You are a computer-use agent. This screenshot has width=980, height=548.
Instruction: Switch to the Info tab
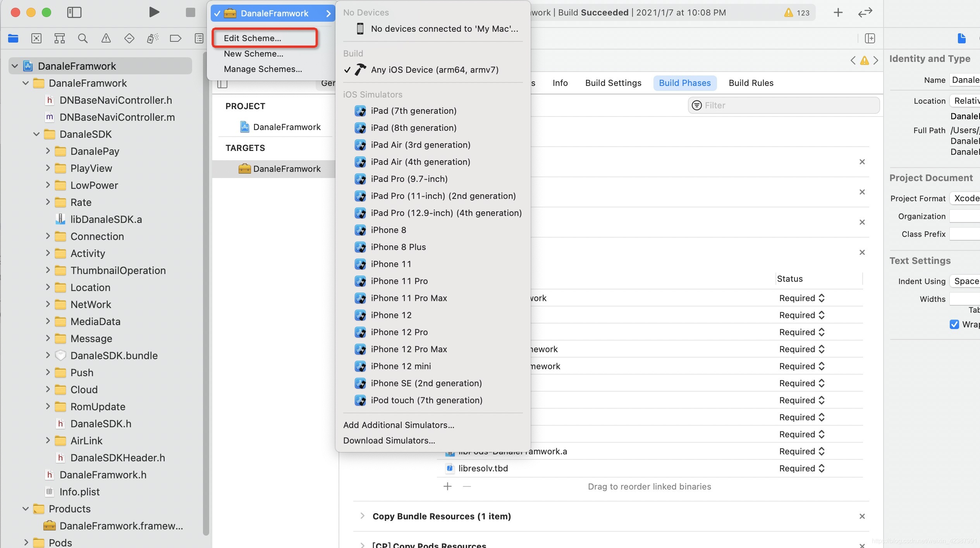(x=560, y=83)
